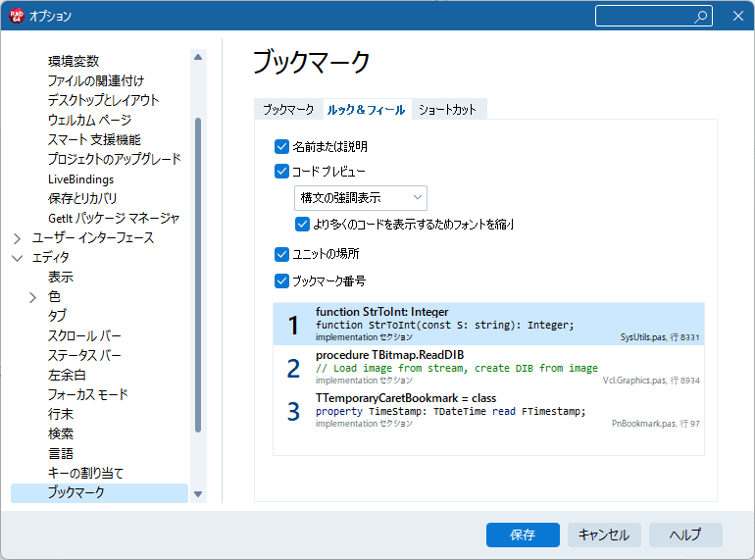The width and height of the screenshot is (755, 560).
Task: Select 色 label in tree
Action: pyautogui.click(x=54, y=297)
